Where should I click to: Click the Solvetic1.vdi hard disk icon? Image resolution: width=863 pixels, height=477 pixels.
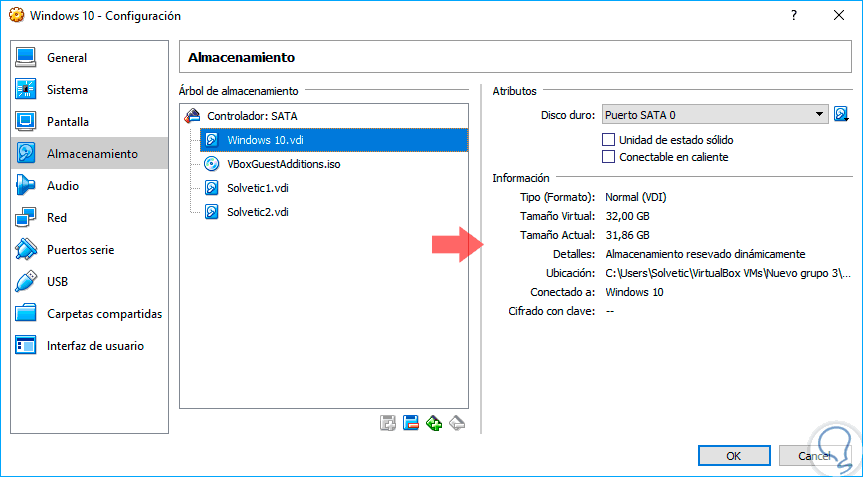click(x=211, y=188)
